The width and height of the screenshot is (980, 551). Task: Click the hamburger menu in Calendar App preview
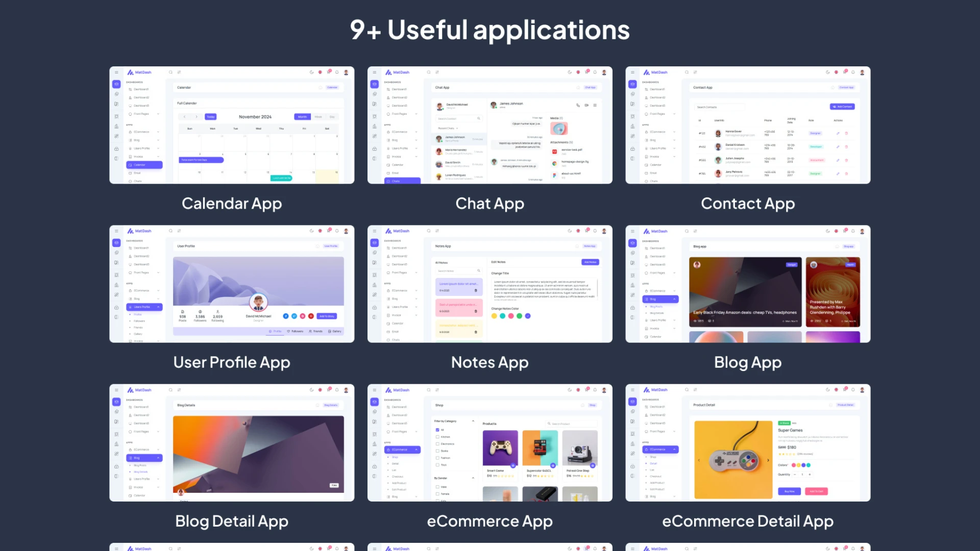click(116, 72)
